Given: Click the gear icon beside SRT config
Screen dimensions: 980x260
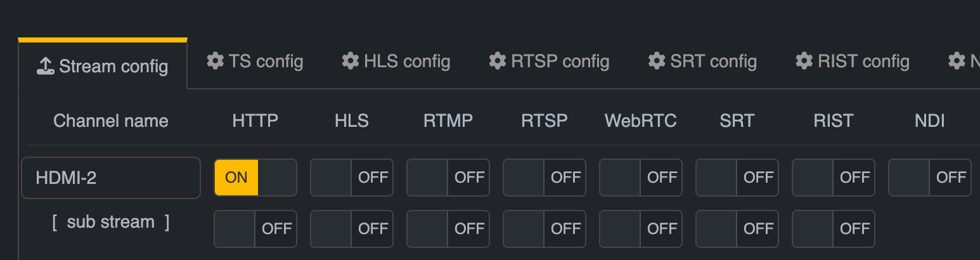Looking at the screenshot, I should (657, 62).
